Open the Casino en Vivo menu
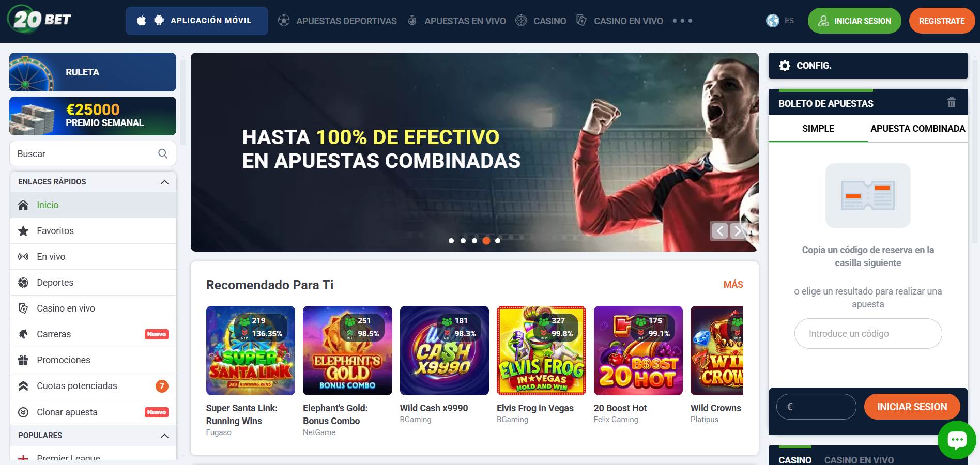 [620, 21]
